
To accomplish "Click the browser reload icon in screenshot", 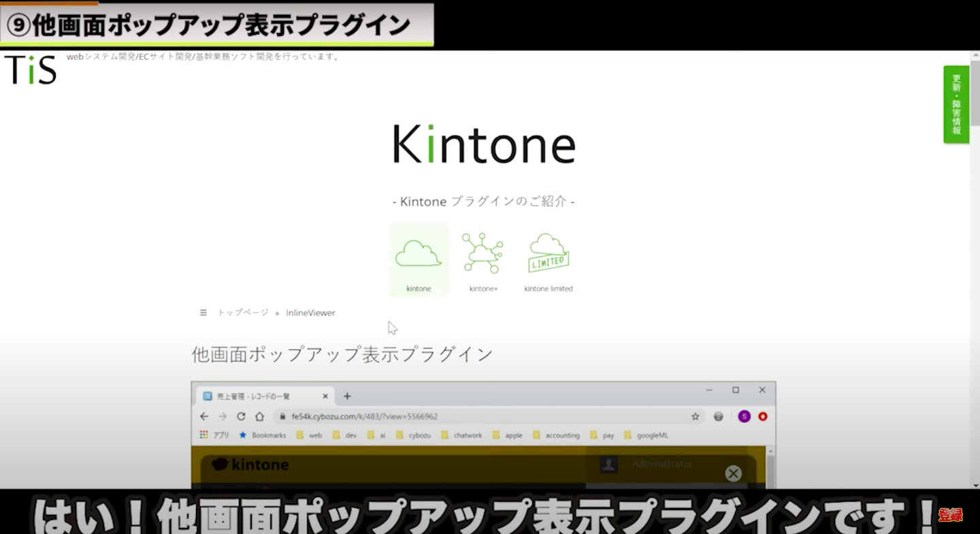I will 241,416.
